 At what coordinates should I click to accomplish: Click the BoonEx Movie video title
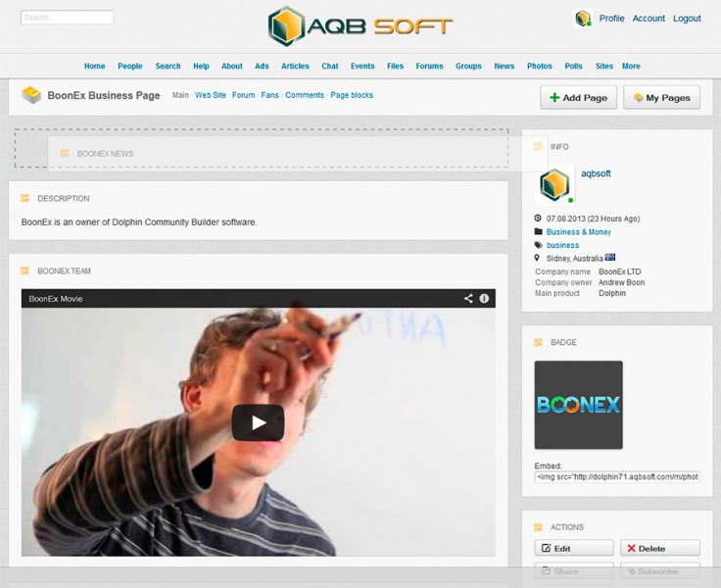coord(56,299)
